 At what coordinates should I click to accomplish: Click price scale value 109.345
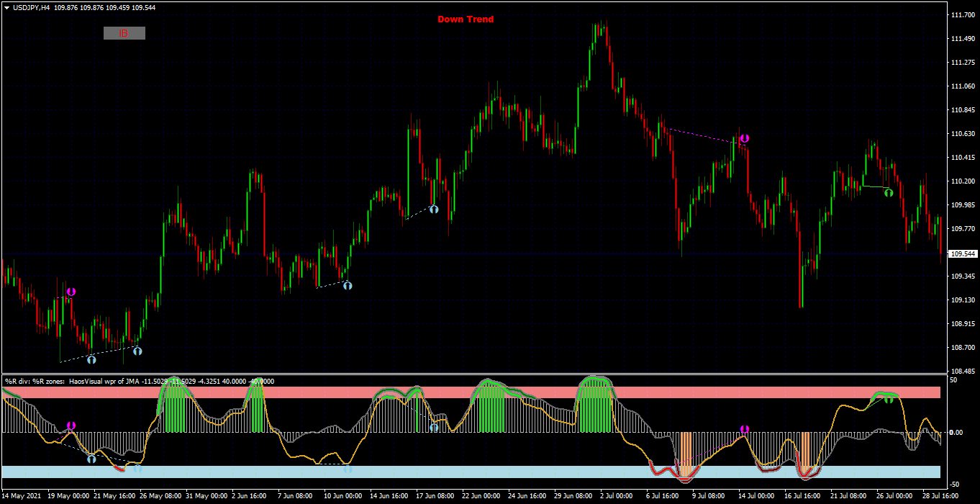[x=962, y=276]
